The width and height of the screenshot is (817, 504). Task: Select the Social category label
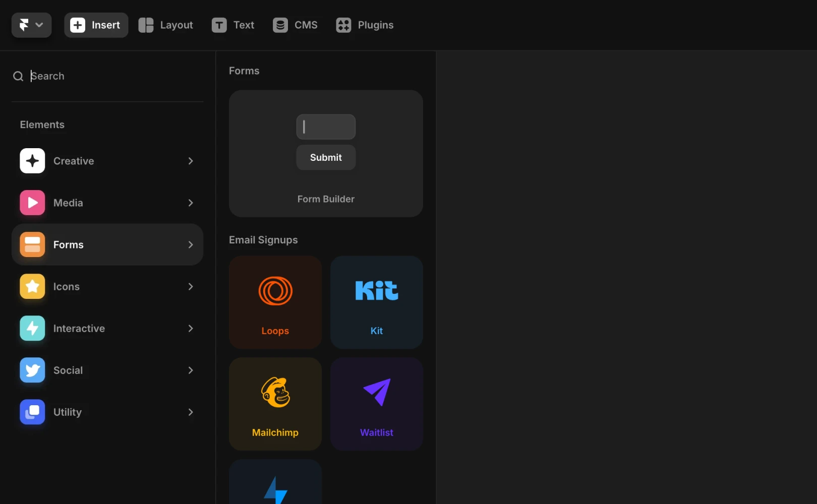coord(68,370)
